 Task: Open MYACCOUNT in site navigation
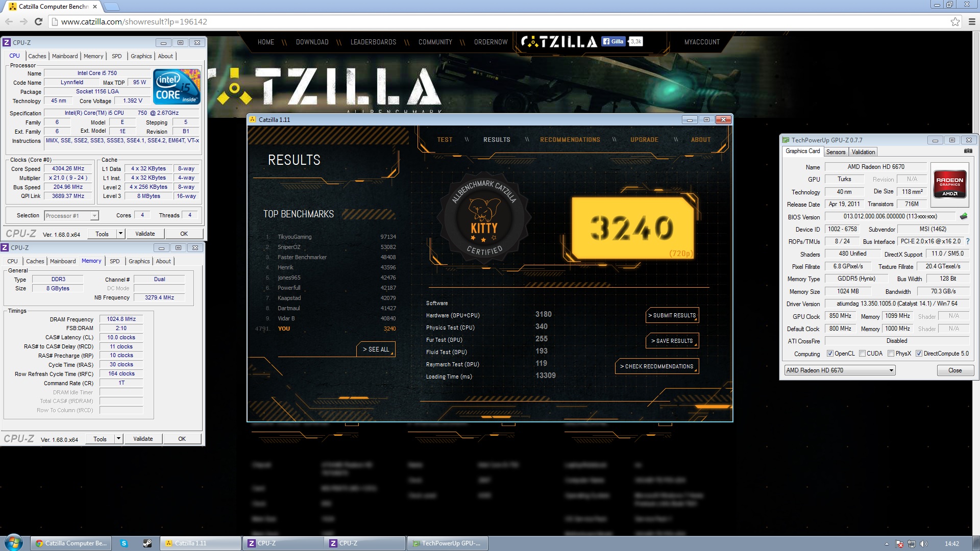702,42
